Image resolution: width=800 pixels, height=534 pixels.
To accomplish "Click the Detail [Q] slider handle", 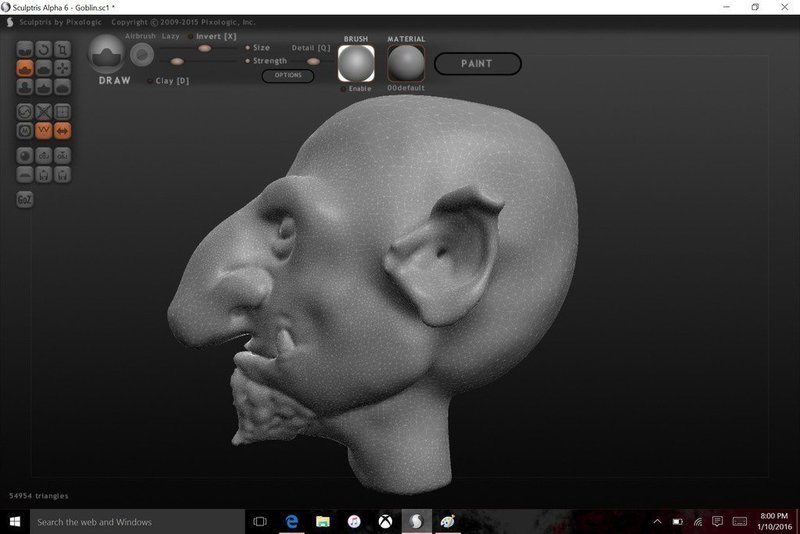I will [x=313, y=62].
